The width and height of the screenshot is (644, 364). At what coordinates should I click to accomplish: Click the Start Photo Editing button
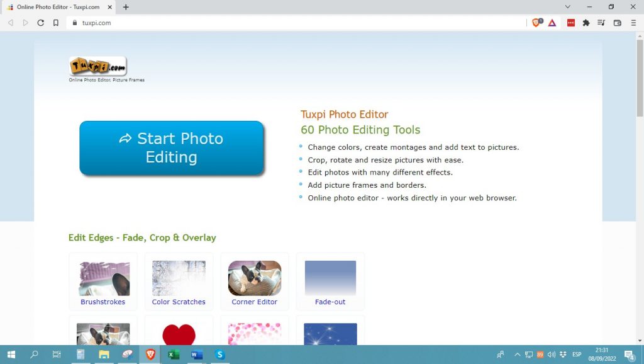[171, 148]
